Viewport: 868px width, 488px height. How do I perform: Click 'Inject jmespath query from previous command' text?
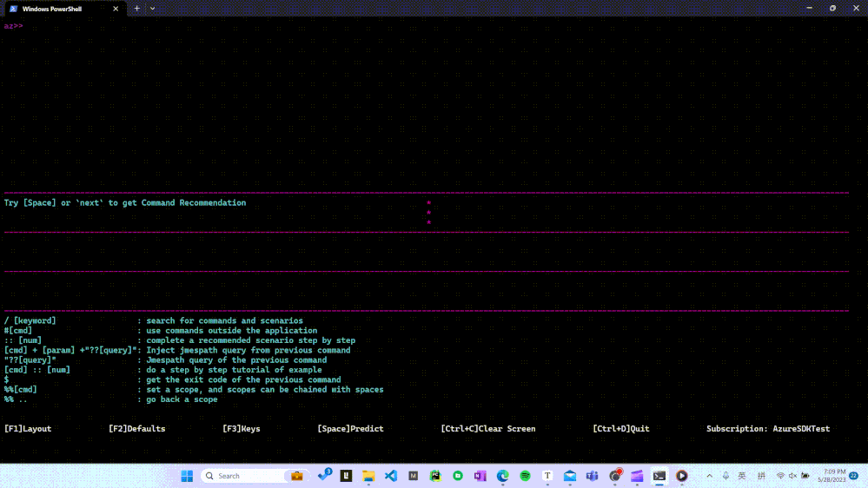click(248, 350)
